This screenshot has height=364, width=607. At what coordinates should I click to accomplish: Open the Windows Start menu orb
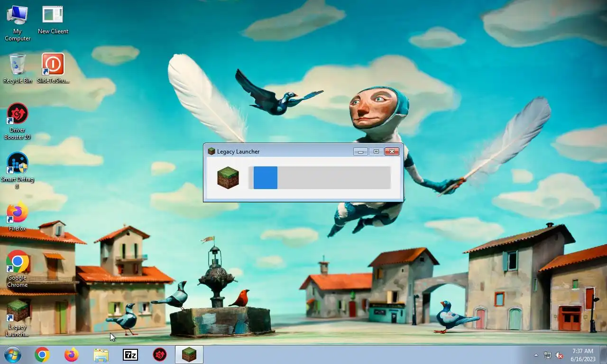(x=12, y=355)
